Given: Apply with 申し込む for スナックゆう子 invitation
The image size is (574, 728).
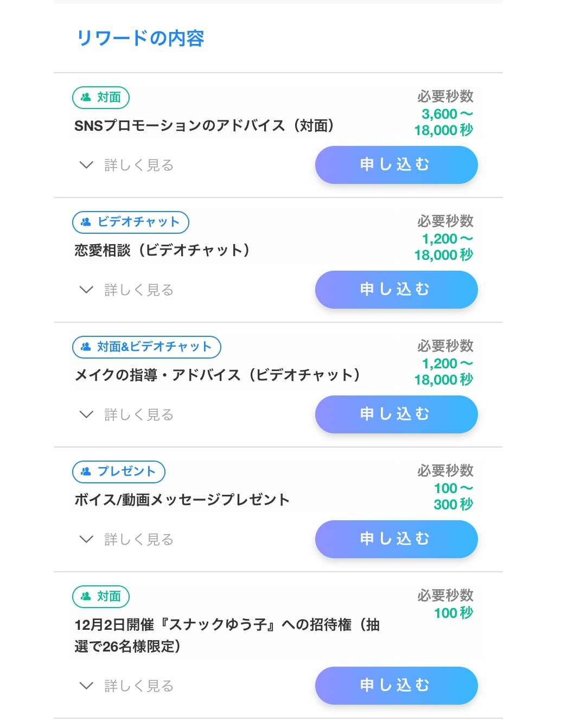Looking at the screenshot, I should click(397, 686).
